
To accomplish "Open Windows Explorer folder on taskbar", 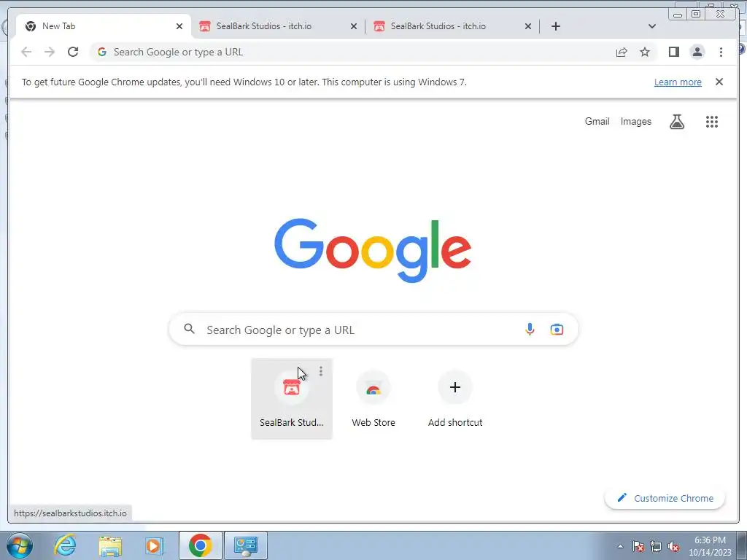I will click(x=110, y=545).
